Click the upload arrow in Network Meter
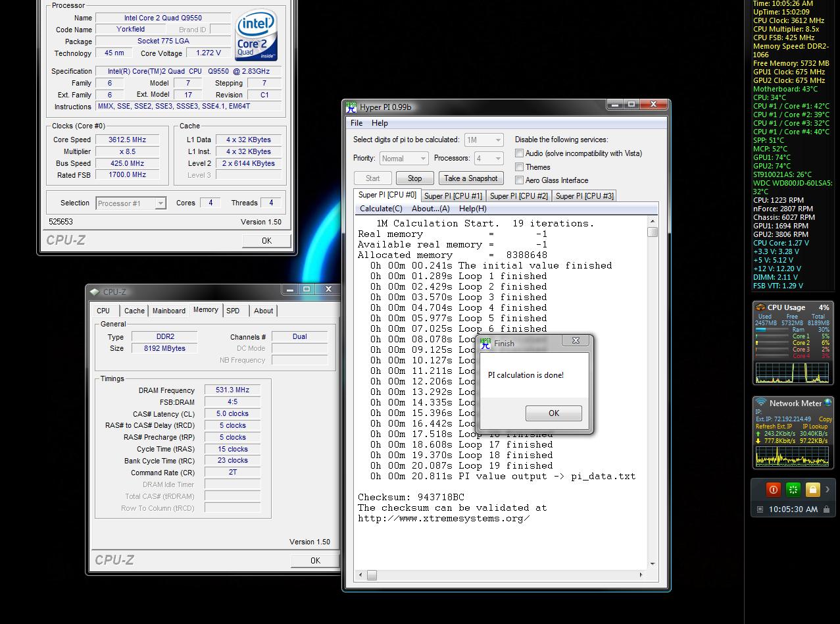Viewport: 840px width, 624px height. (x=758, y=434)
